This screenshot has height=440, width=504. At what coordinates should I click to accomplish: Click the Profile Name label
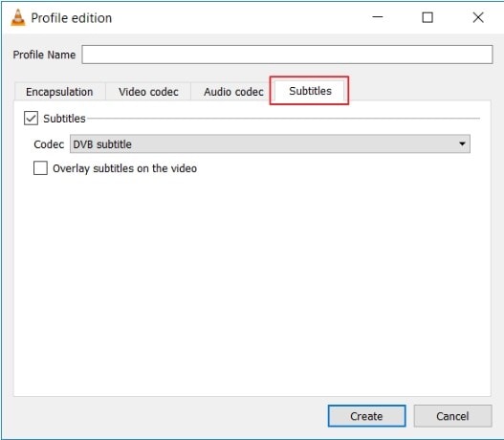point(44,55)
